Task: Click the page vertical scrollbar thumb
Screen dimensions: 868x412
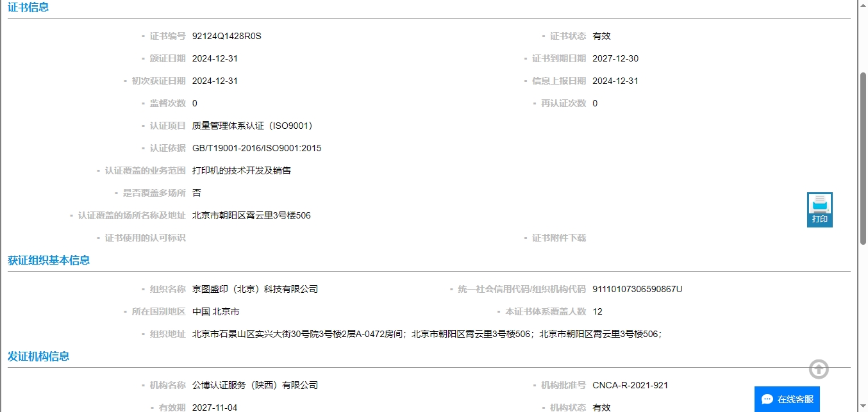Action: click(x=863, y=158)
